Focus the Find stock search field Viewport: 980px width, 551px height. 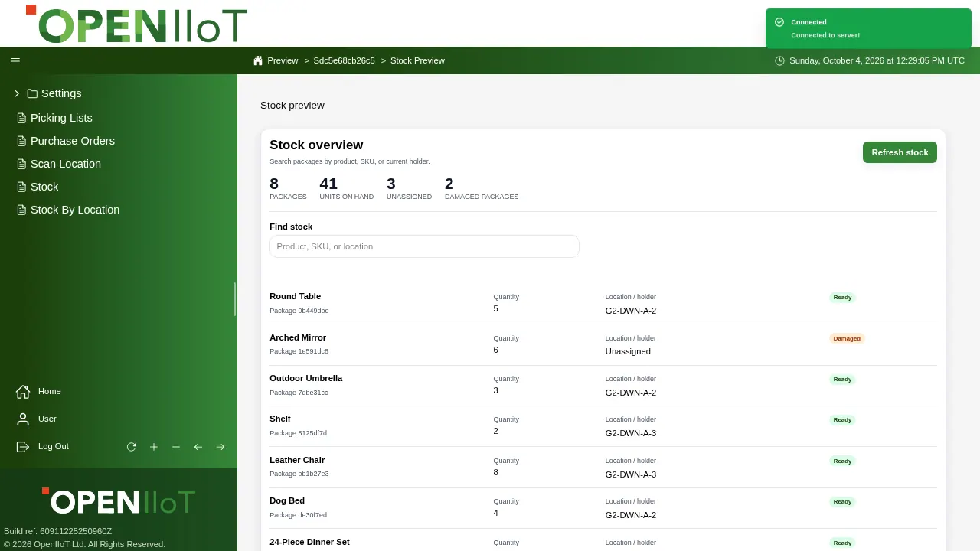pos(424,246)
